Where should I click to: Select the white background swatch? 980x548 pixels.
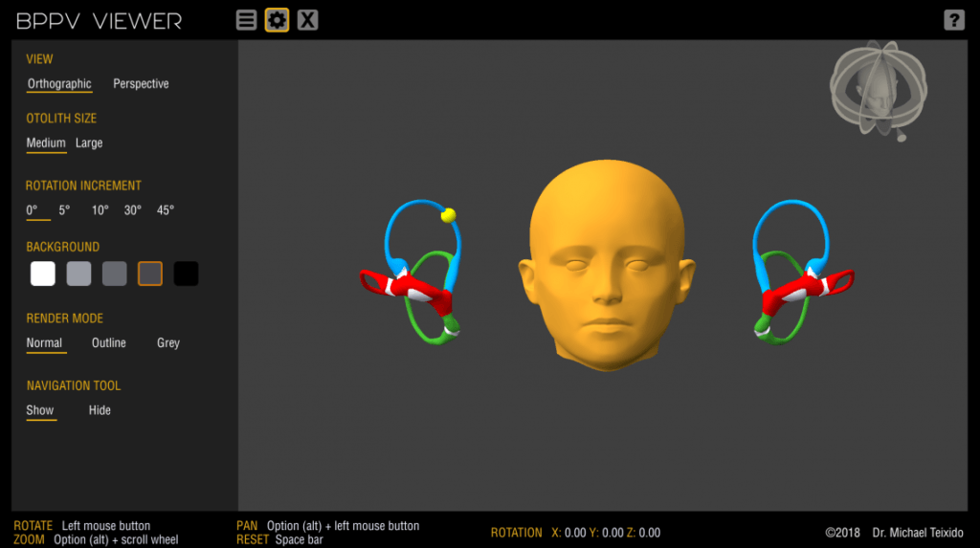point(43,274)
